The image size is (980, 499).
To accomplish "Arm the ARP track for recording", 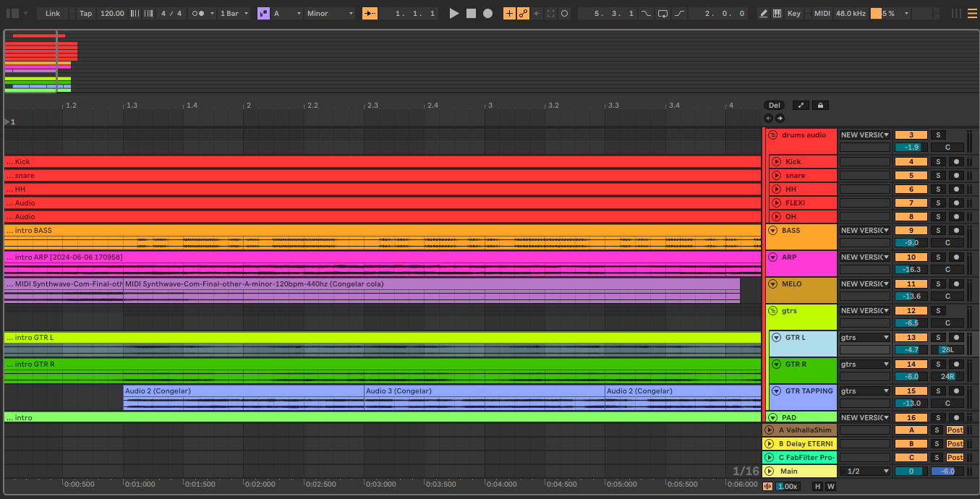I will (x=956, y=257).
